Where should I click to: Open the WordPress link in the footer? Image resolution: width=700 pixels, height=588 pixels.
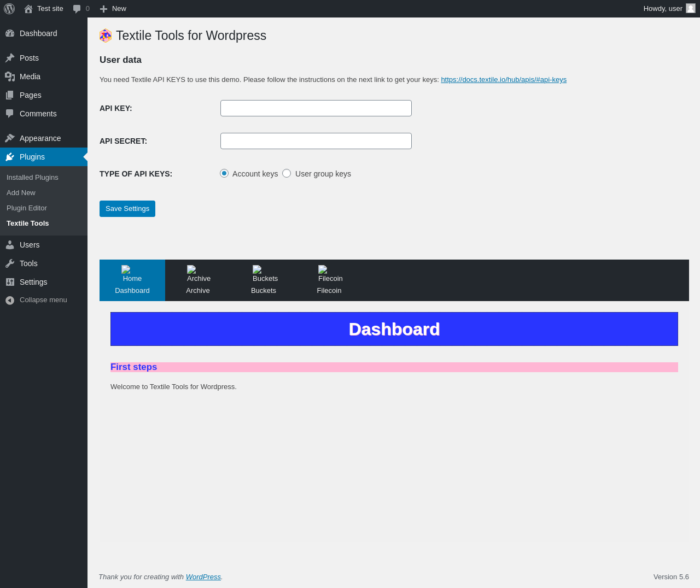point(203,577)
